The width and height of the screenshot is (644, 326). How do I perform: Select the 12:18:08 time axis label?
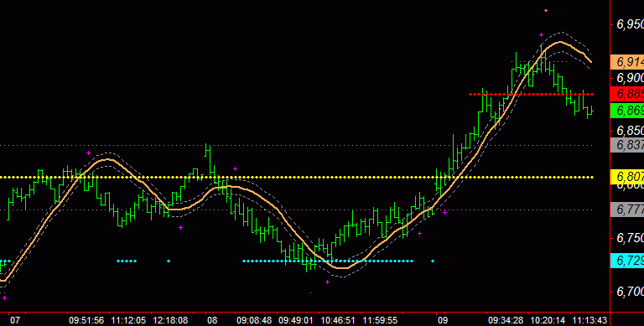(170, 320)
